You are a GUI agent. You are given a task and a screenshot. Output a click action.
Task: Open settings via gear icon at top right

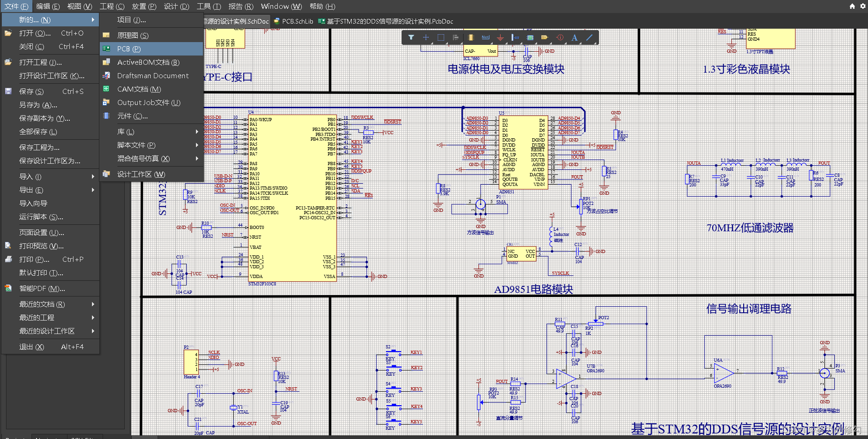[863, 6]
